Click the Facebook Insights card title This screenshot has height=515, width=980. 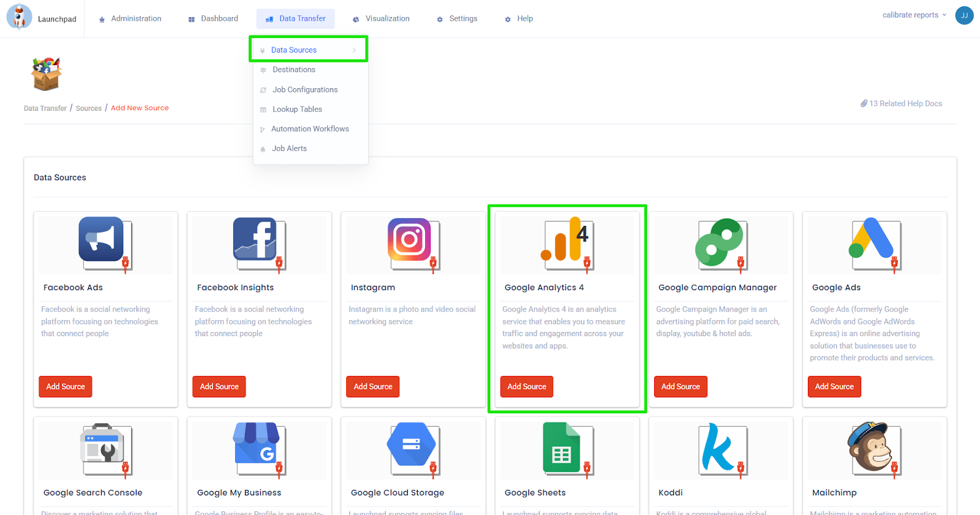tap(235, 287)
